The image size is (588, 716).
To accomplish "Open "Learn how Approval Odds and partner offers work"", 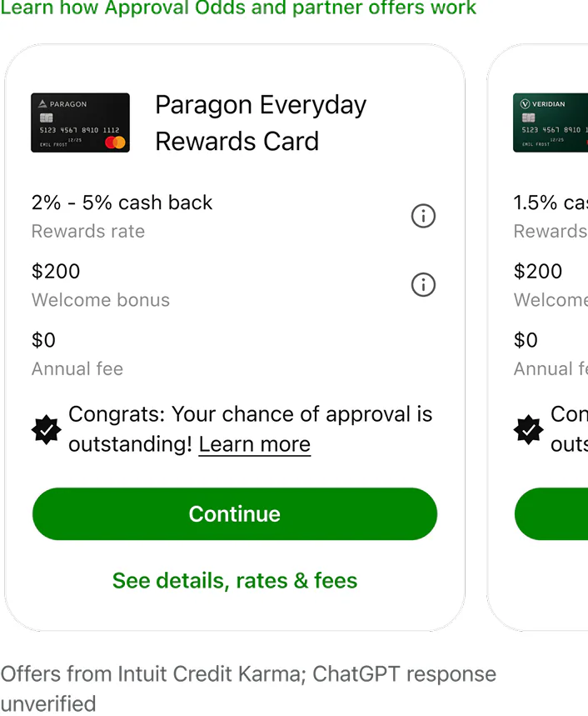I will coord(239,9).
